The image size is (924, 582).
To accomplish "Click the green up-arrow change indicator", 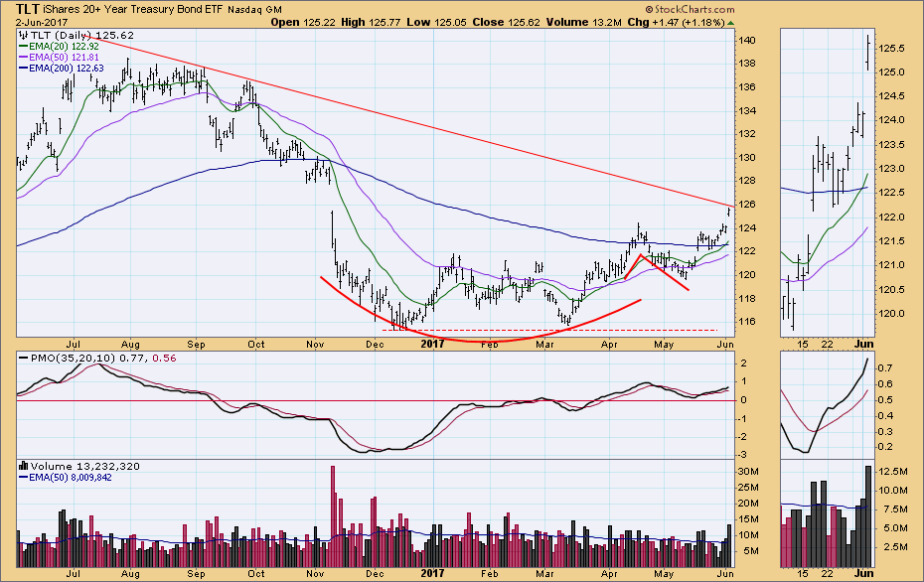I will [730, 23].
